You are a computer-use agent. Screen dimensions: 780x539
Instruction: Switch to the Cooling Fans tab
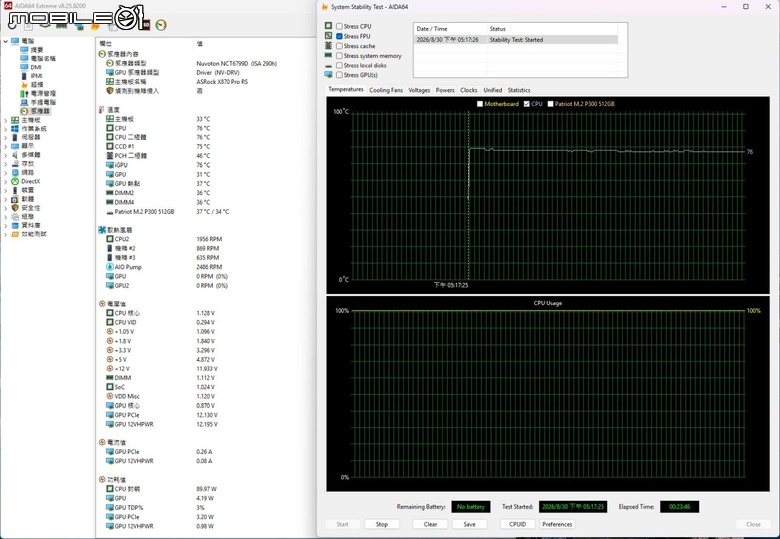tap(386, 90)
